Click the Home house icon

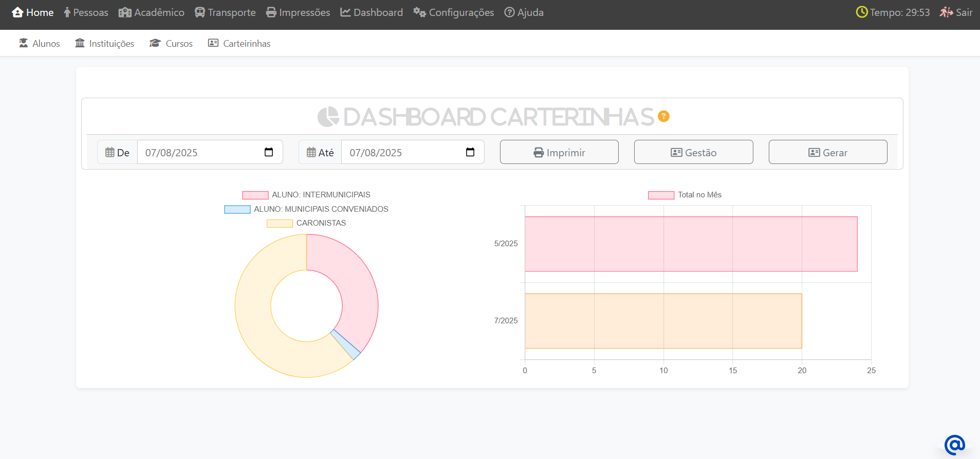17,12
